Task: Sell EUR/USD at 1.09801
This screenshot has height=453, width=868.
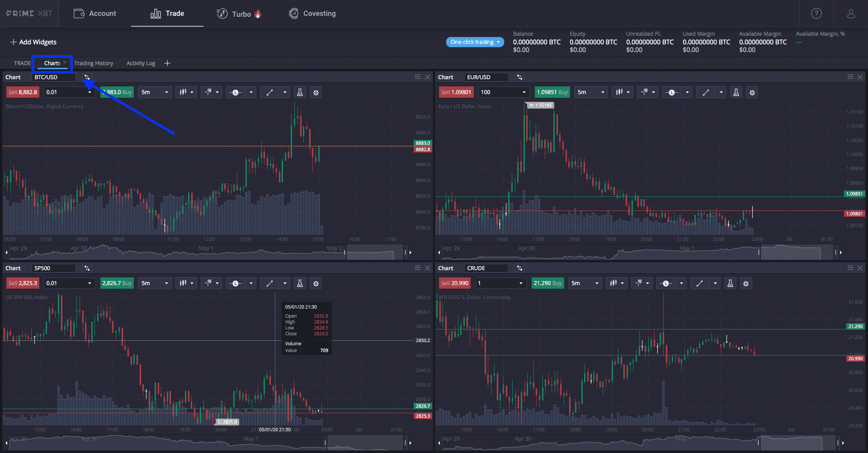Action: pos(456,92)
